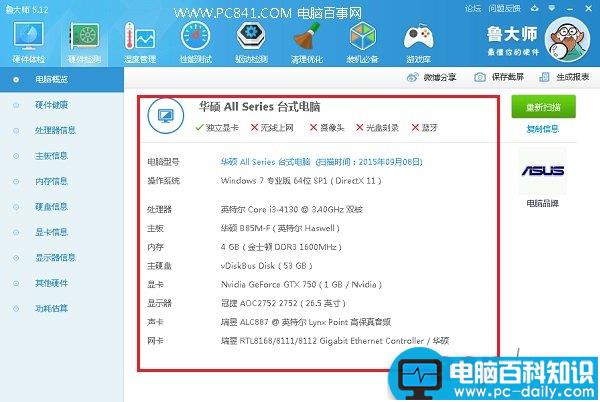Click the 光盘刻录 feature indicator
Viewport: 600px width, 402px height.
[x=377, y=127]
